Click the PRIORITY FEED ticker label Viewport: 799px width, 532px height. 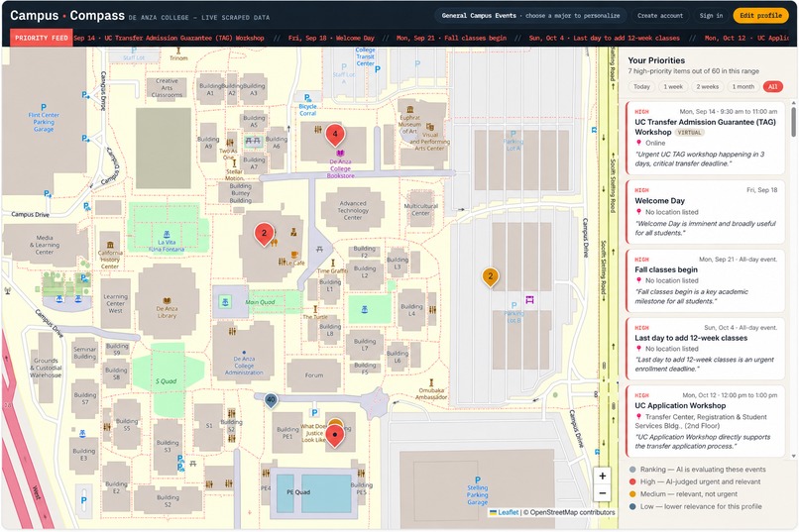[x=42, y=38]
